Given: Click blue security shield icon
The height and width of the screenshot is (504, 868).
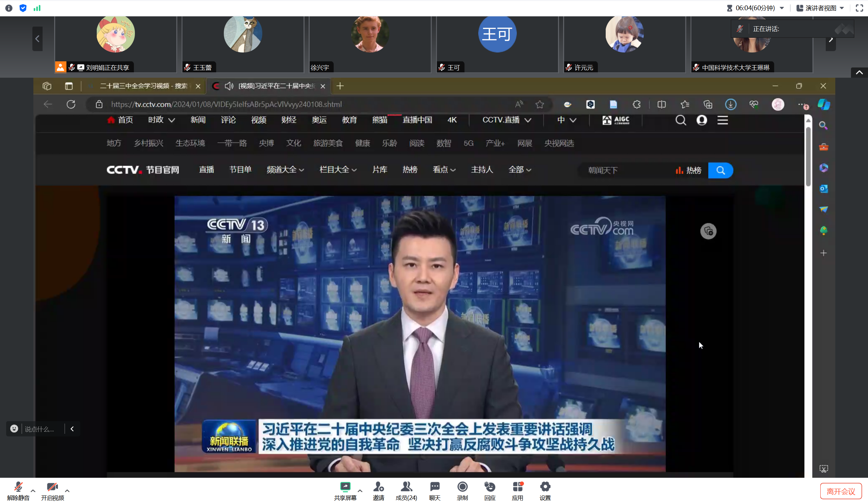Looking at the screenshot, I should (x=23, y=8).
